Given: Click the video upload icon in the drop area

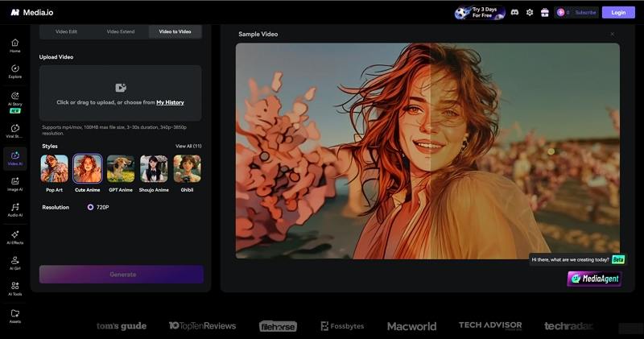Looking at the screenshot, I should (x=120, y=88).
